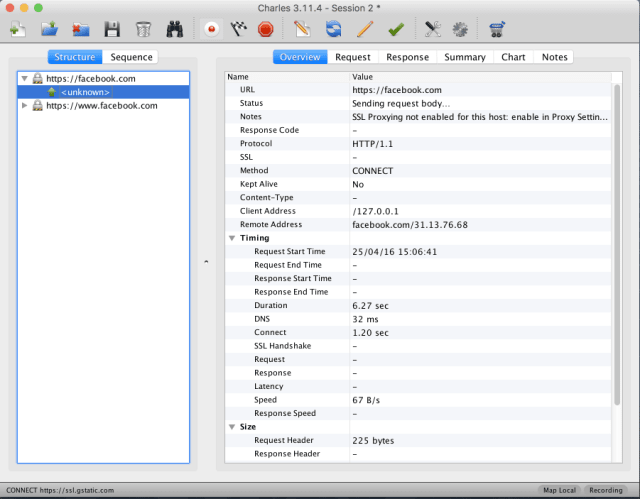Click the Open Session folder icon
The image size is (640, 499).
pos(49,29)
